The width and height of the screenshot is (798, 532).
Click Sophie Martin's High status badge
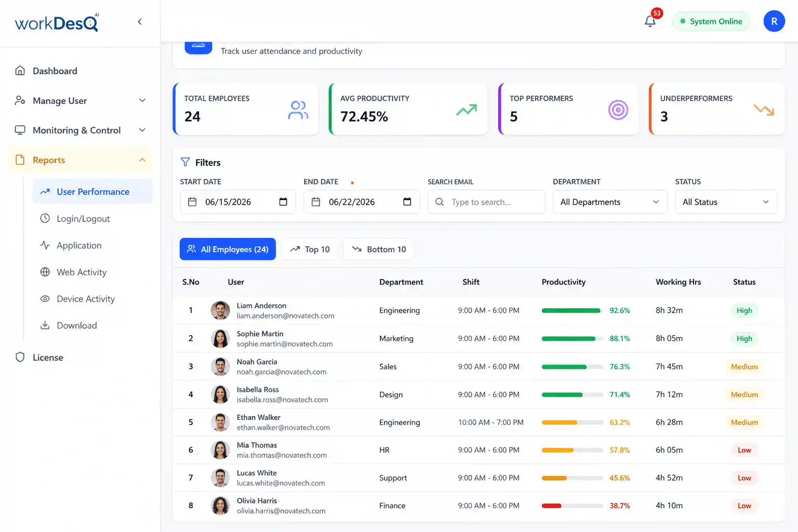(x=744, y=339)
